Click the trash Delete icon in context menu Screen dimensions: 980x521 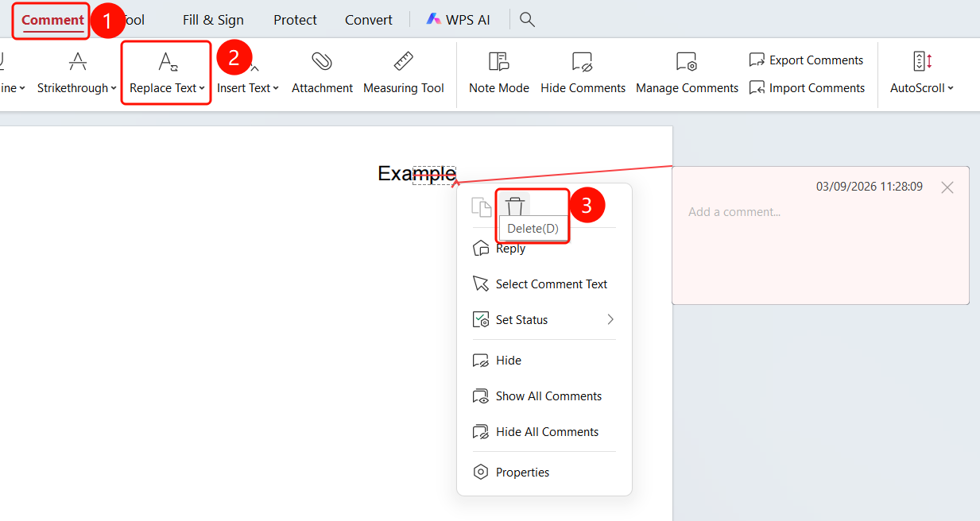coord(515,207)
